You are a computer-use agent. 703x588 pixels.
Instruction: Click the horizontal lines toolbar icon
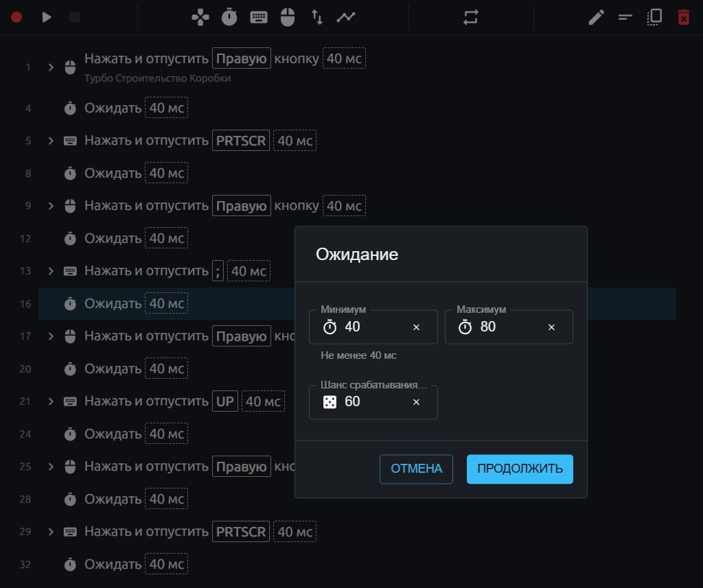pyautogui.click(x=625, y=17)
